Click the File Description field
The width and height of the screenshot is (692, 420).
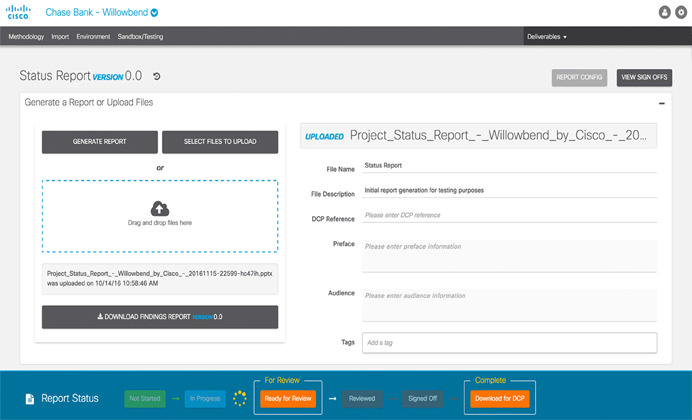point(510,191)
